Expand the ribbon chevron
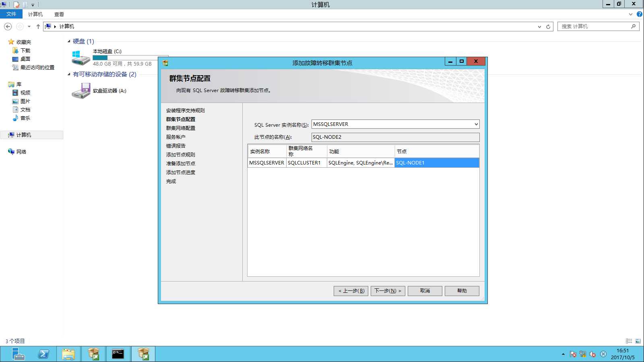644x362 pixels. (x=631, y=14)
